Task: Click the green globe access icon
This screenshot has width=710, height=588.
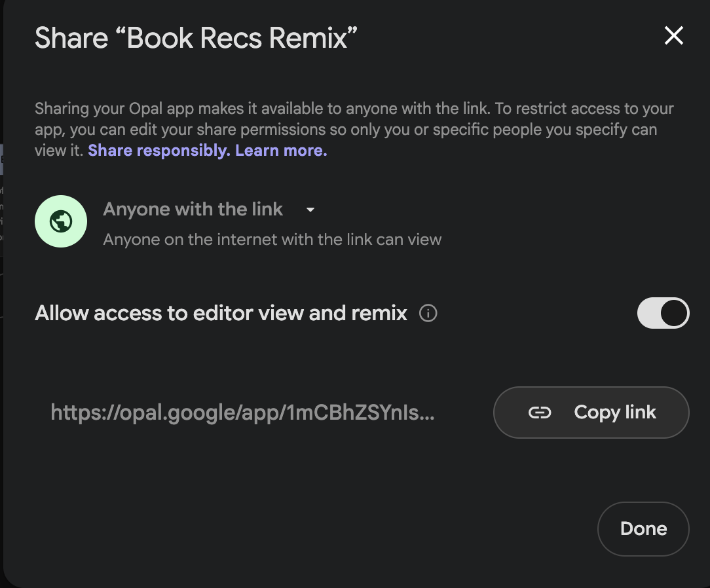Action: pyautogui.click(x=61, y=221)
